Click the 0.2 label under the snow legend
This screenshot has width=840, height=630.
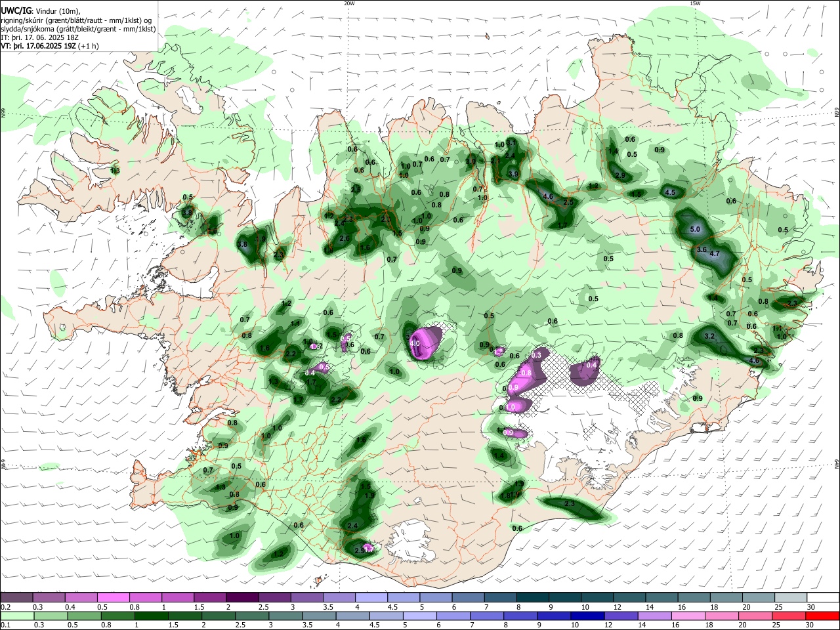click(5, 607)
